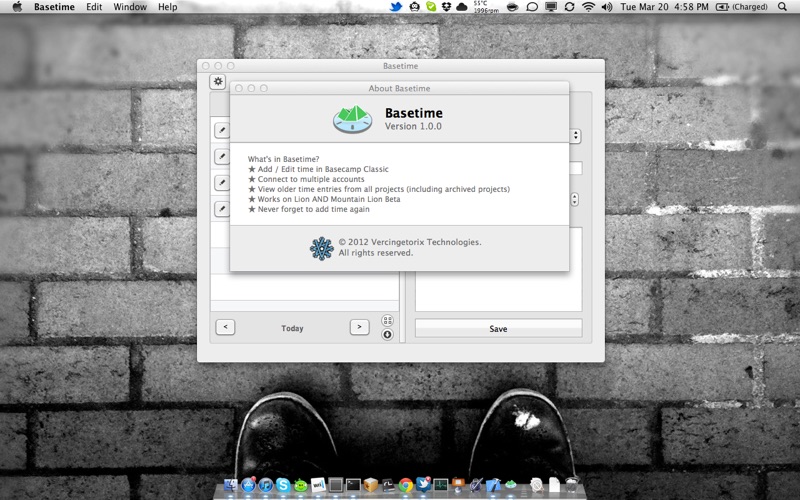Click the third pencil edit button in entries list

click(222, 182)
